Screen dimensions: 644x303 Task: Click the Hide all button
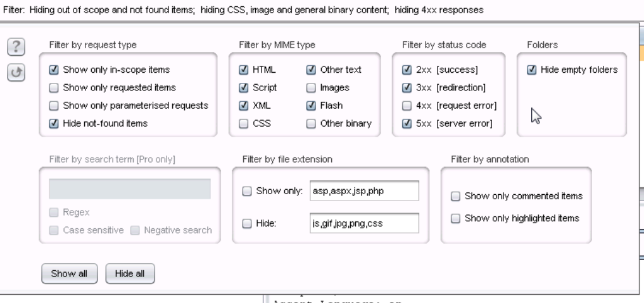[x=130, y=274]
